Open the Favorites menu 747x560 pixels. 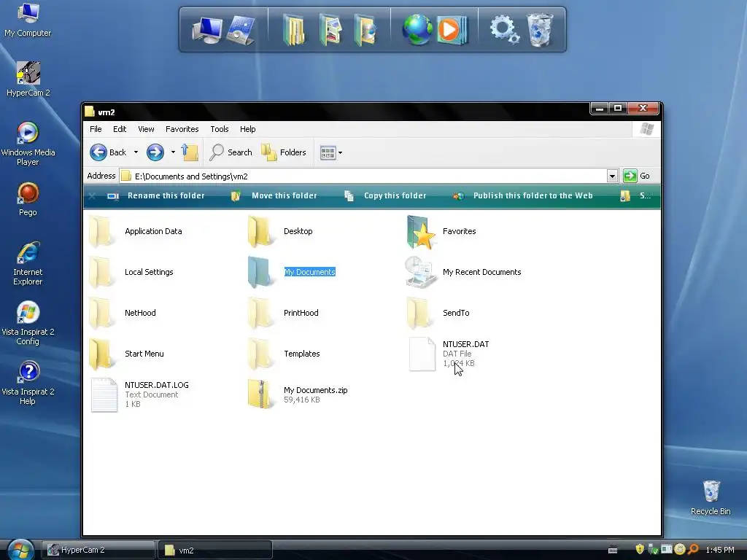click(182, 129)
